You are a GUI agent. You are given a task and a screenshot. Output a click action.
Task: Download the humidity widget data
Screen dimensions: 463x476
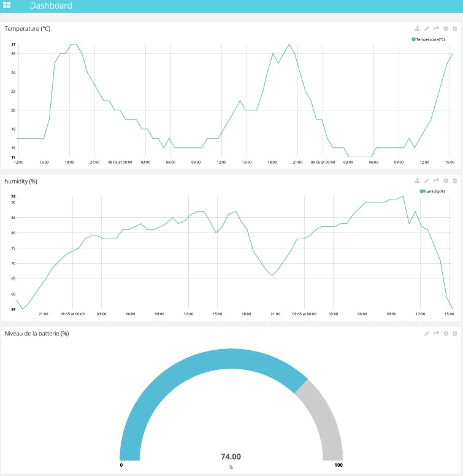click(x=417, y=181)
